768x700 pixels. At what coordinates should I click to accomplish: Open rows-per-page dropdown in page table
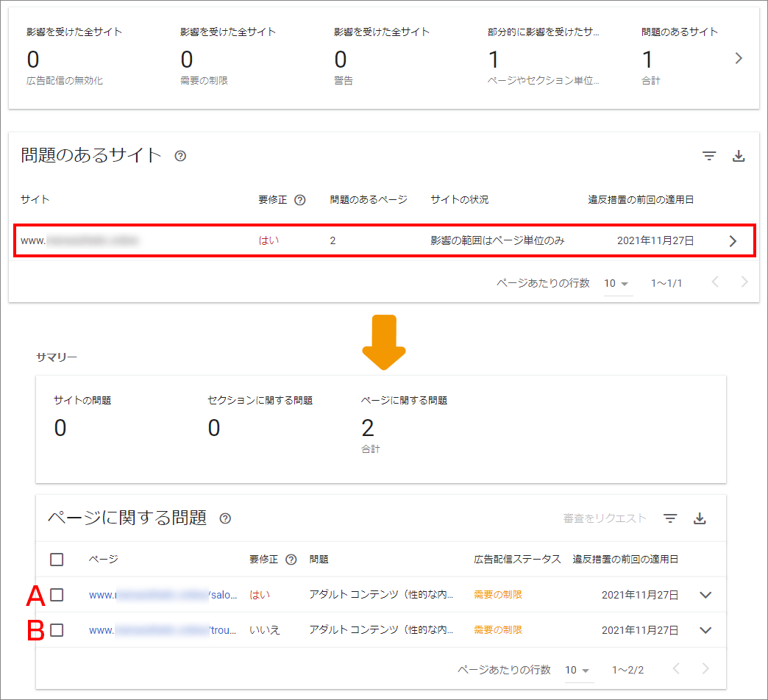(578, 670)
